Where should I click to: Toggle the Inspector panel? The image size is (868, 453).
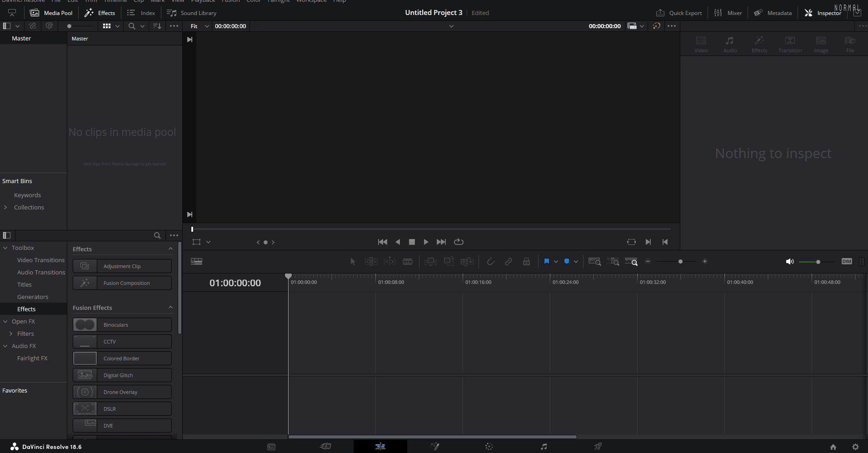(823, 13)
